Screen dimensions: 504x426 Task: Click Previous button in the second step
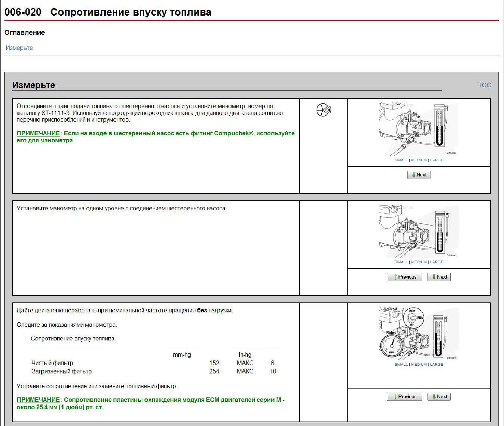(404, 277)
